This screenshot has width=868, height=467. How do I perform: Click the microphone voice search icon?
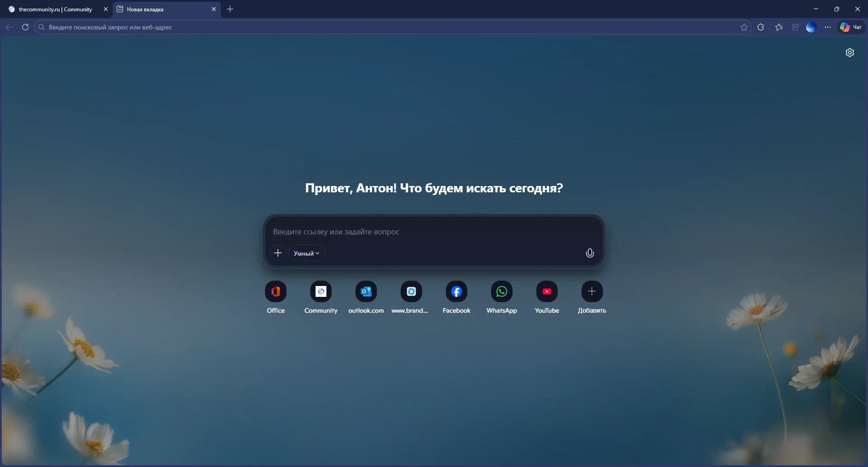(590, 253)
